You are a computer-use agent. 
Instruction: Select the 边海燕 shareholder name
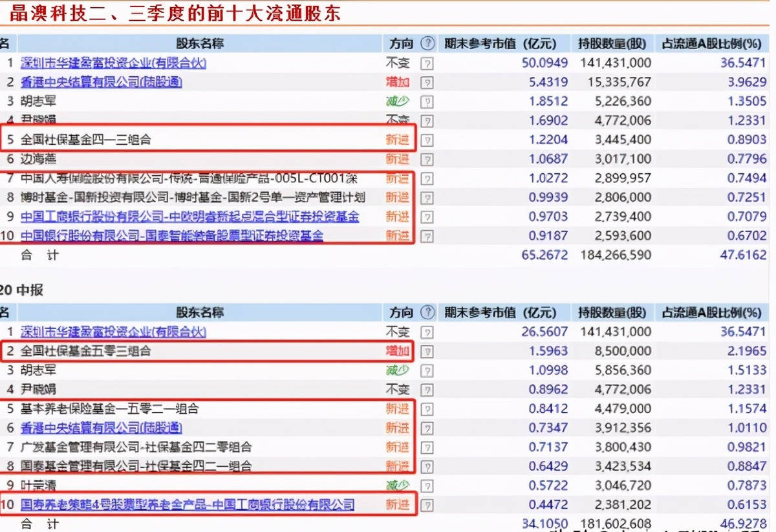(x=39, y=159)
